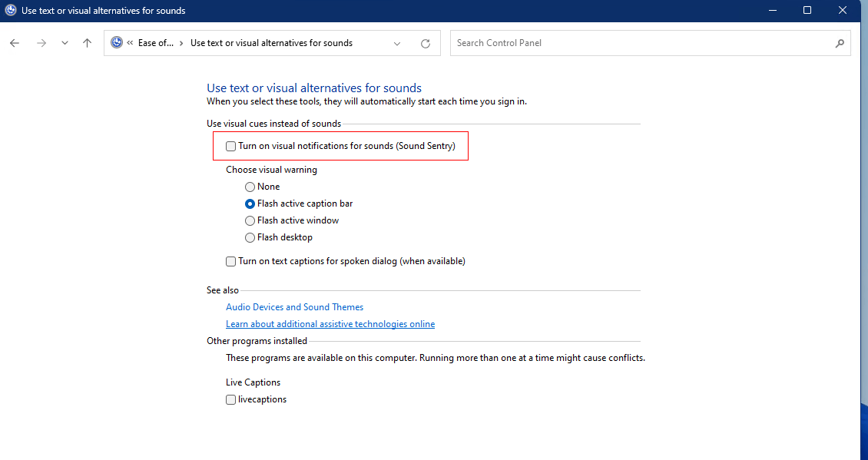This screenshot has width=868, height=460.
Task: Click the page heading 'Use text or visual alternatives for sounds'
Action: [314, 88]
